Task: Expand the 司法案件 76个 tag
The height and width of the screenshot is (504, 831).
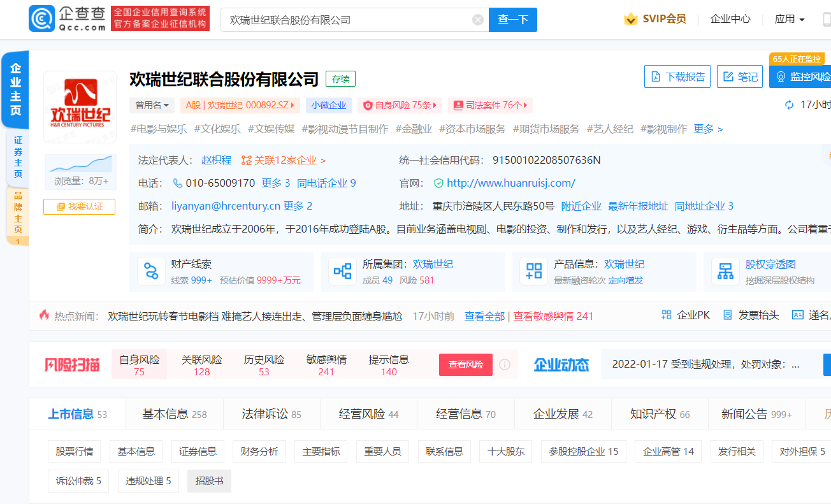Action: [x=490, y=105]
